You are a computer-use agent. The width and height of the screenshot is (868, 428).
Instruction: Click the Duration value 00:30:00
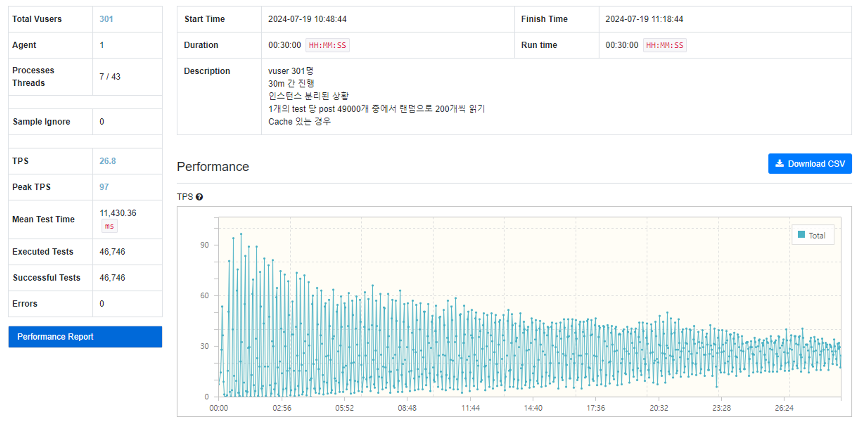[285, 45]
